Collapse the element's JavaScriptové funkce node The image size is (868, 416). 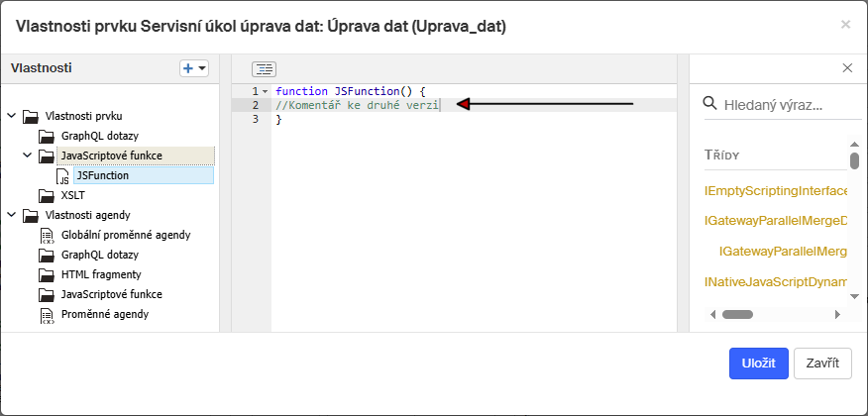pos(28,156)
